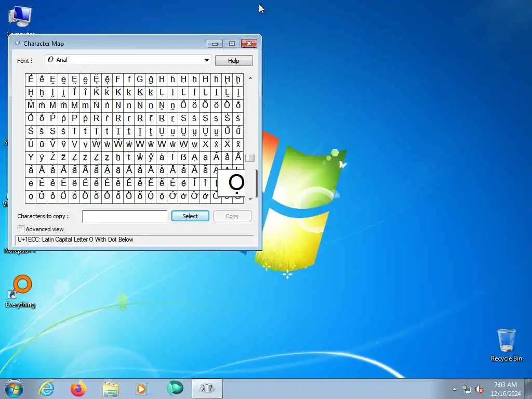The height and width of the screenshot is (399, 532).
Task: Select the Ḱ cell, capital K with acute
Action: click(96, 92)
